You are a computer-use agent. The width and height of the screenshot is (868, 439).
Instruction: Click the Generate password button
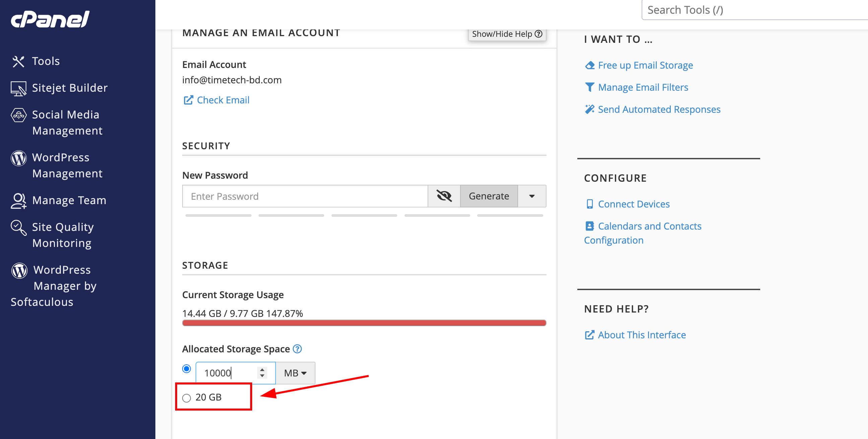pos(488,196)
